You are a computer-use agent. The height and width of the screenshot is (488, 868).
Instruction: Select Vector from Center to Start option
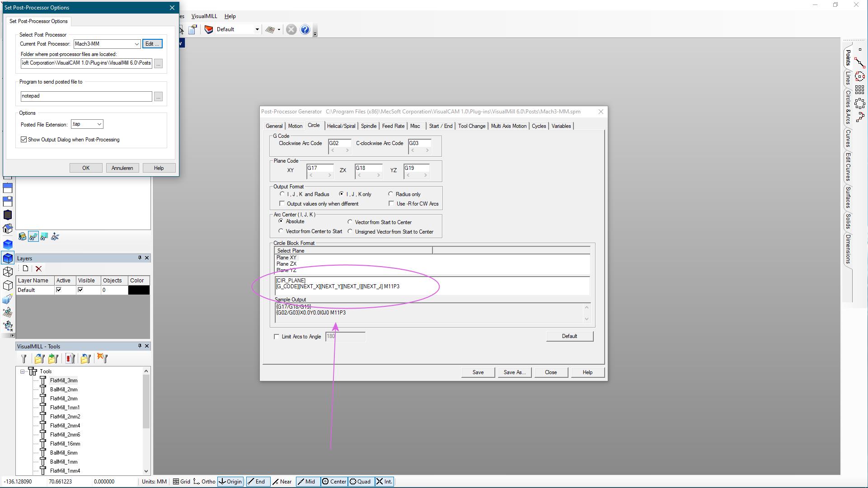(281, 231)
